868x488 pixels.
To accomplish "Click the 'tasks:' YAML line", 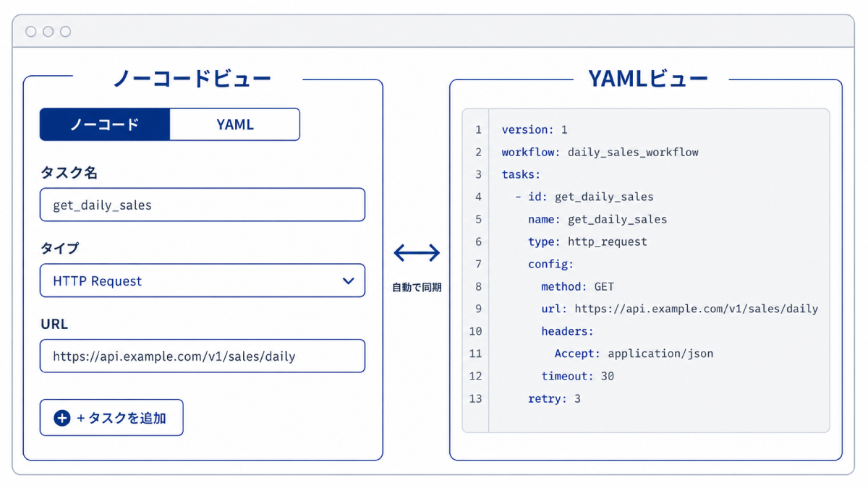I will point(521,175).
